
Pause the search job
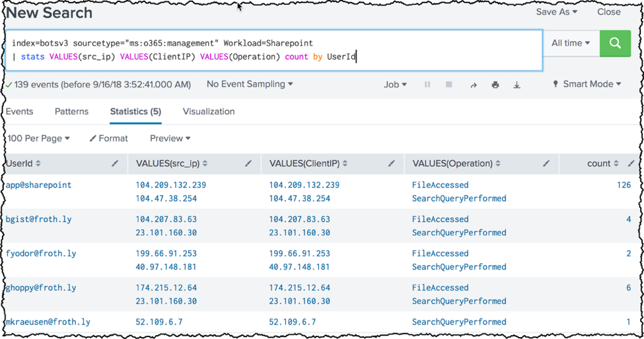pyautogui.click(x=427, y=85)
